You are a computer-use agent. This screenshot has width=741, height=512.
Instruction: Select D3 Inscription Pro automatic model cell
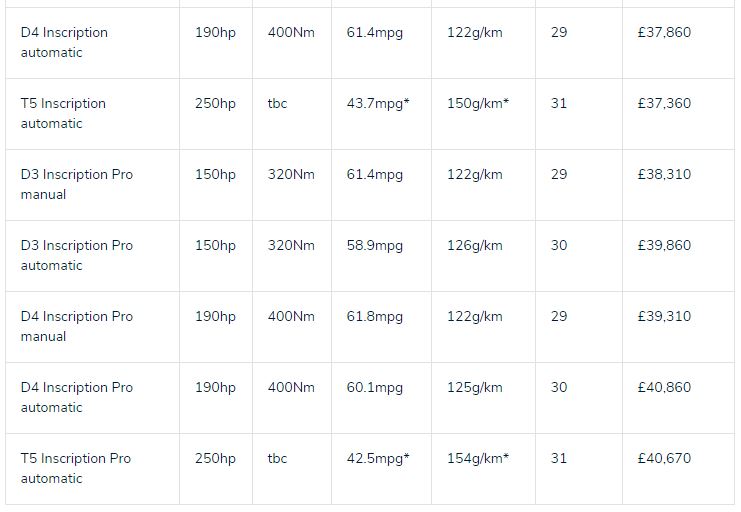click(76, 255)
